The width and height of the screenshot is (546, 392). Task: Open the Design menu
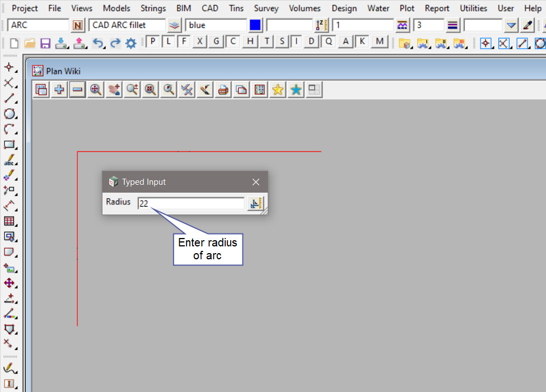tap(344, 8)
